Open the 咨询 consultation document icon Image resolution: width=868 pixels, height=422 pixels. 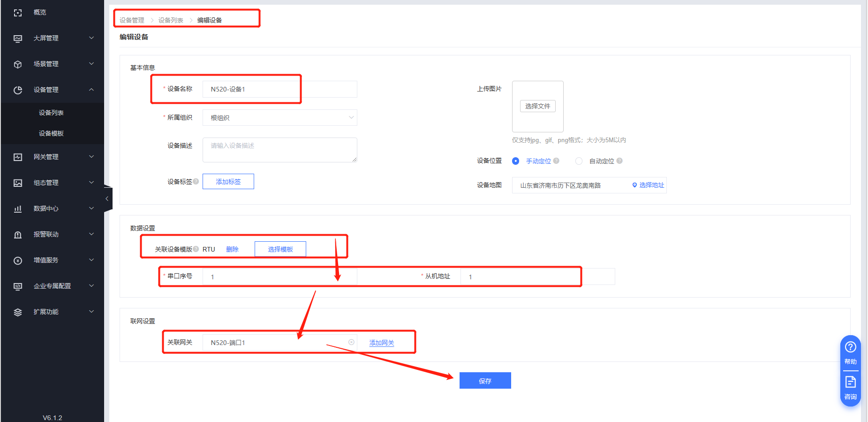click(x=850, y=382)
